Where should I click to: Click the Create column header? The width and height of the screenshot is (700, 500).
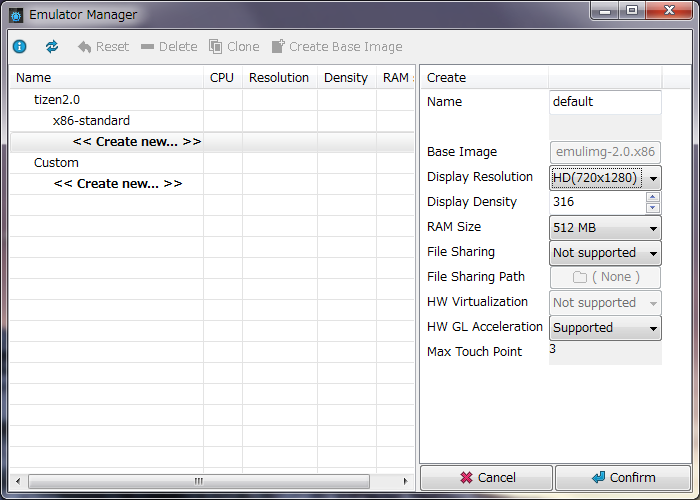[484, 78]
